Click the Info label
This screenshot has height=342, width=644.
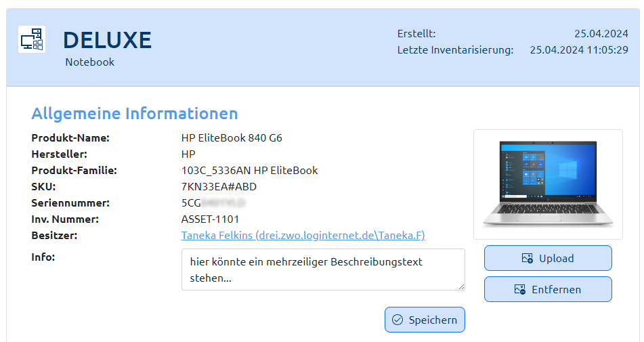click(43, 257)
